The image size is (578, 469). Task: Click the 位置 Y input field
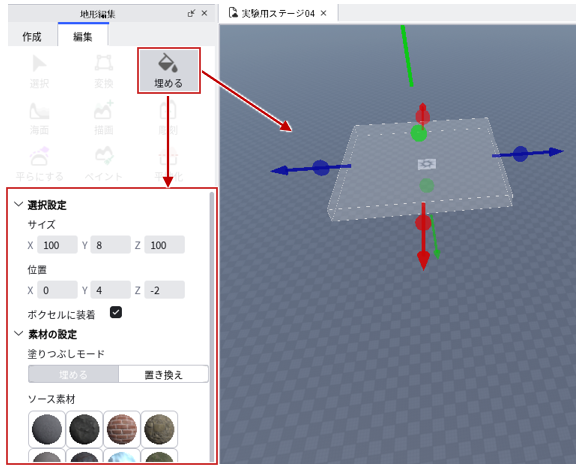pos(111,290)
